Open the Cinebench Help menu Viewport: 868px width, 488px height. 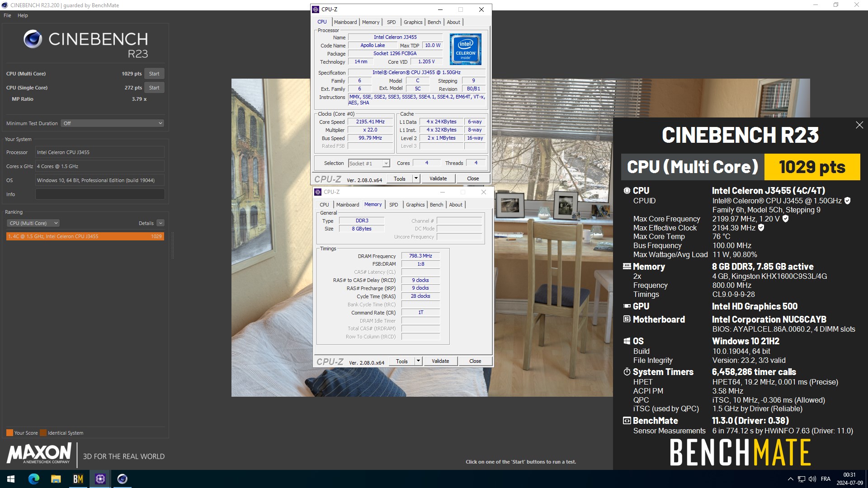(x=23, y=15)
